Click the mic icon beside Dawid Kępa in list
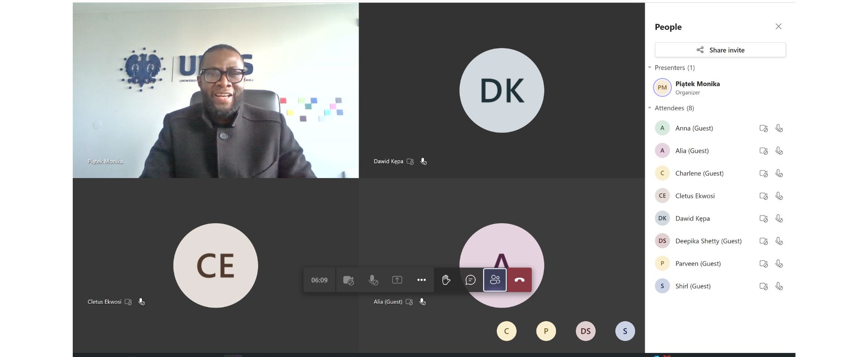868x357 pixels. [x=779, y=219]
